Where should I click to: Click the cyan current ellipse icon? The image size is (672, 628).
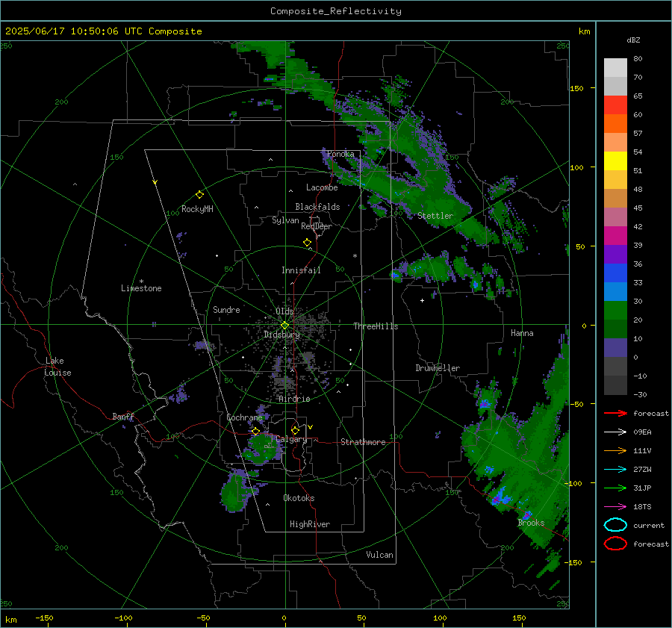[615, 525]
